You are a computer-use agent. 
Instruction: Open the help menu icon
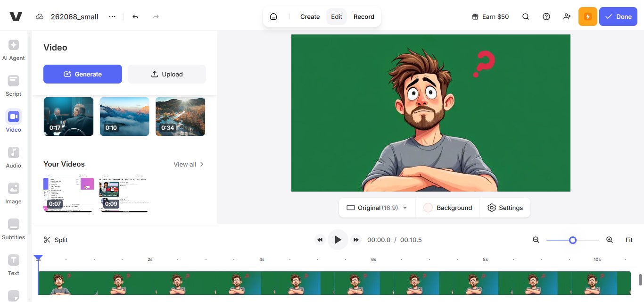546,17
